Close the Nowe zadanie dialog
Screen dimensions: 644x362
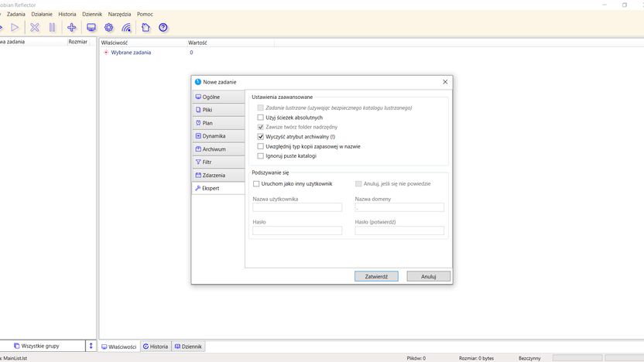(445, 82)
